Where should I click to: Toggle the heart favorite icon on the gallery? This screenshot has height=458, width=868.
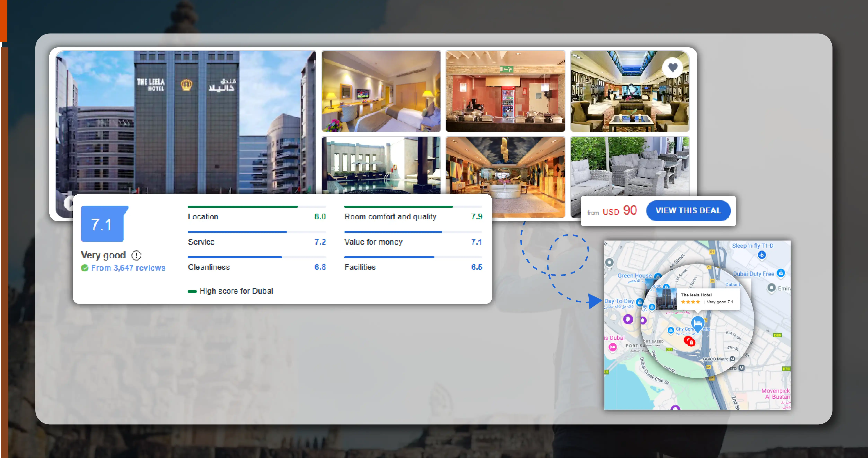pyautogui.click(x=673, y=67)
